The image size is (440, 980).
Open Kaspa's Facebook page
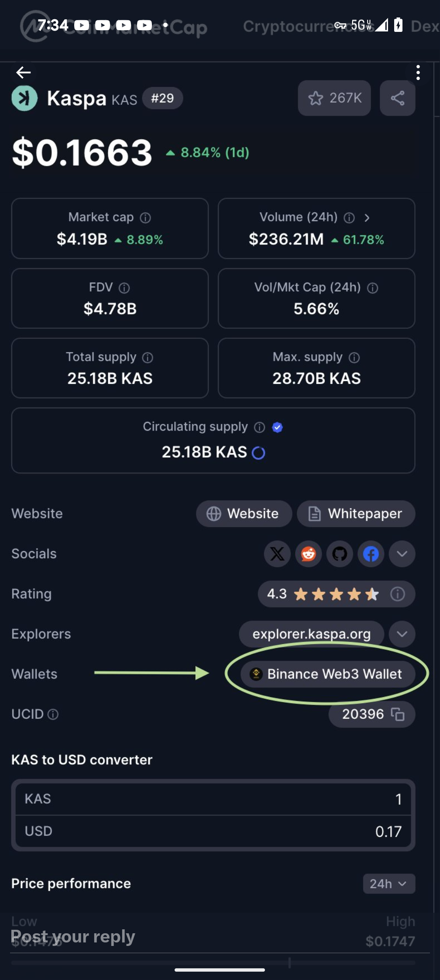pos(371,554)
